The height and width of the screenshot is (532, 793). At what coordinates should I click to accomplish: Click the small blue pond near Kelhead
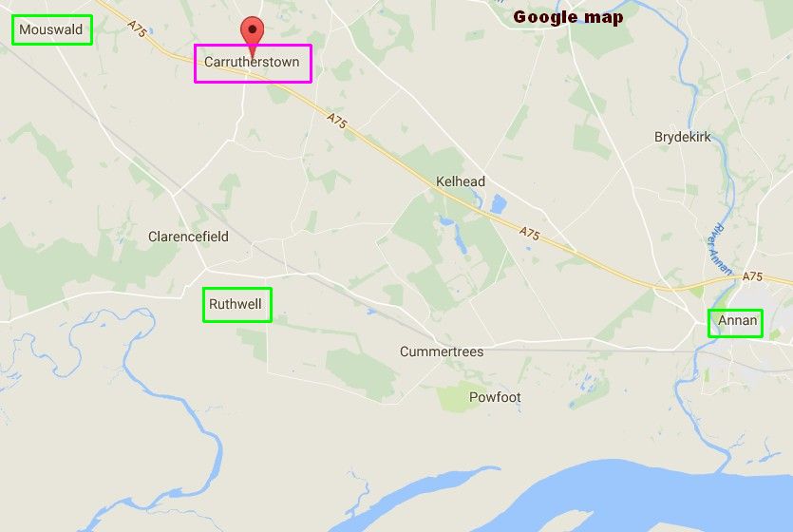499,204
